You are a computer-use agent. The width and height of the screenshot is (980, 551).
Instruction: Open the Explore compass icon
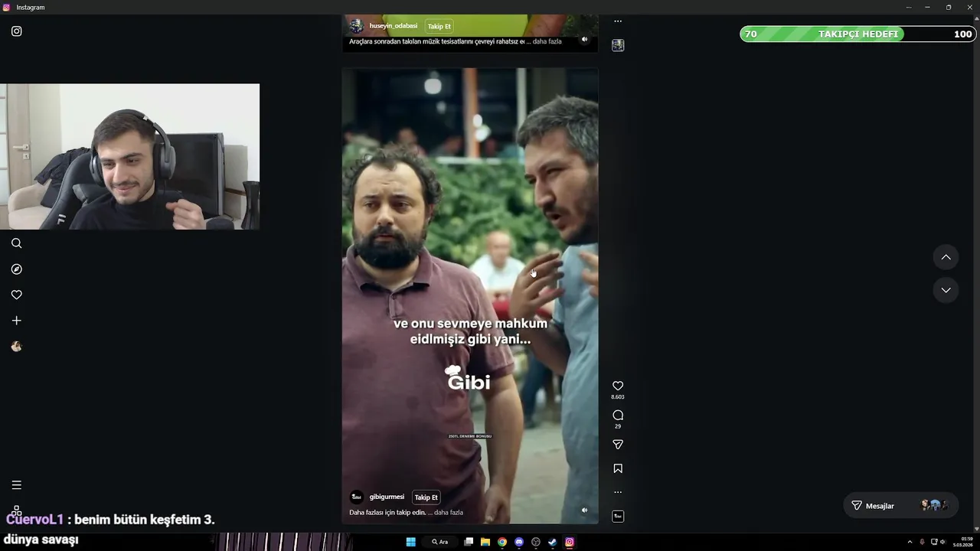(17, 269)
